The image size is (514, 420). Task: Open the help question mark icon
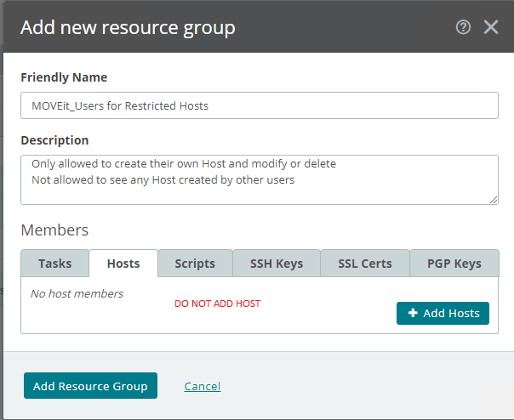coord(463,27)
